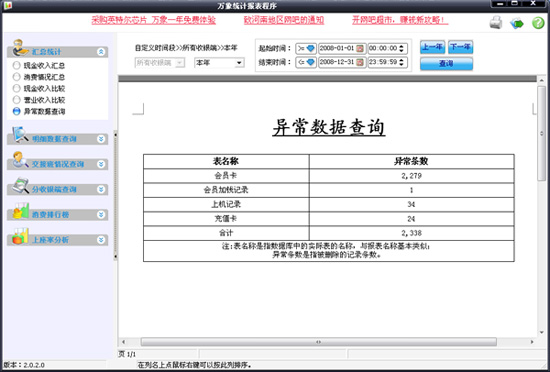
Task: Click the 2,279 value cell
Action: 411,176
